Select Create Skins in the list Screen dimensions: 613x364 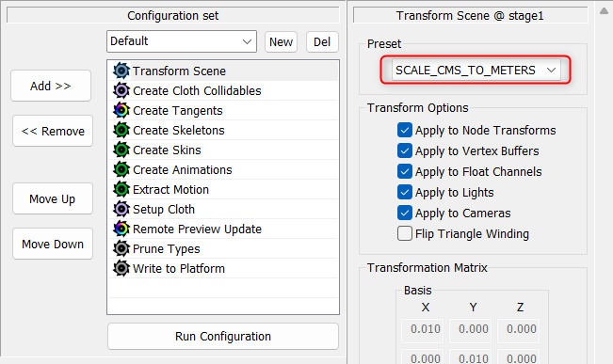pos(223,150)
